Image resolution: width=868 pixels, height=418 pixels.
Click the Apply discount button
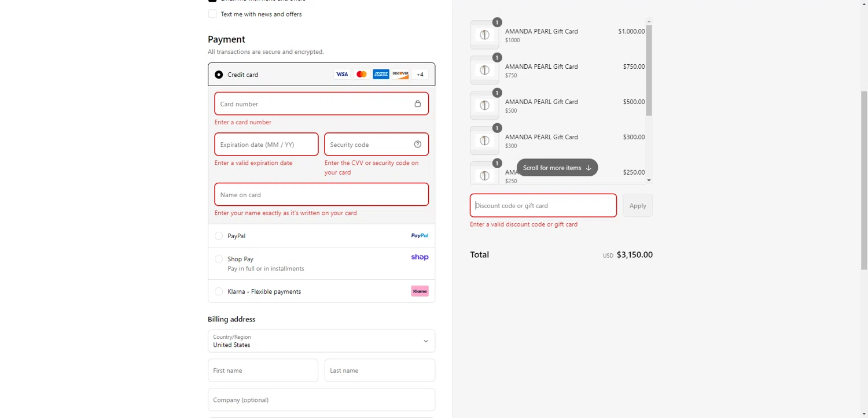(637, 206)
